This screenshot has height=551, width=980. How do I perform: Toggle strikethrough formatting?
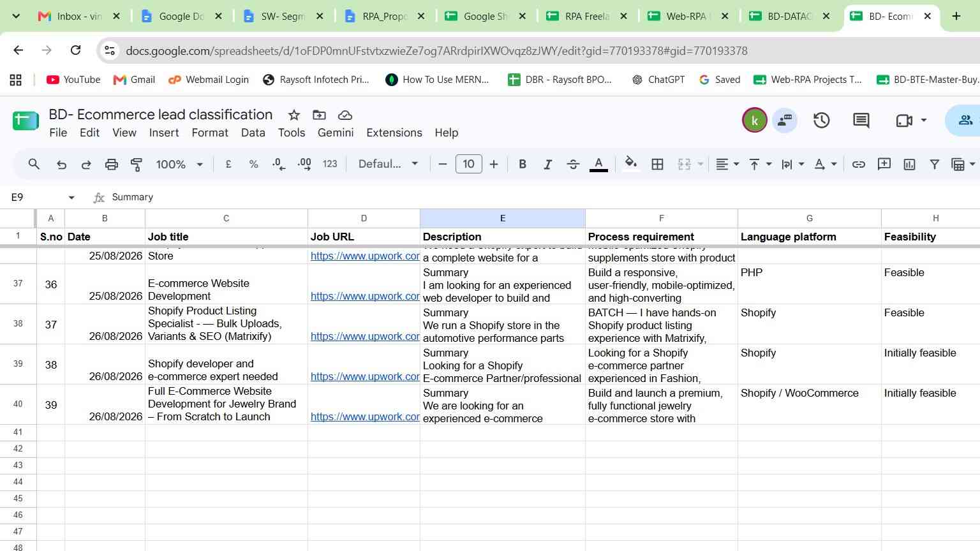(x=573, y=165)
